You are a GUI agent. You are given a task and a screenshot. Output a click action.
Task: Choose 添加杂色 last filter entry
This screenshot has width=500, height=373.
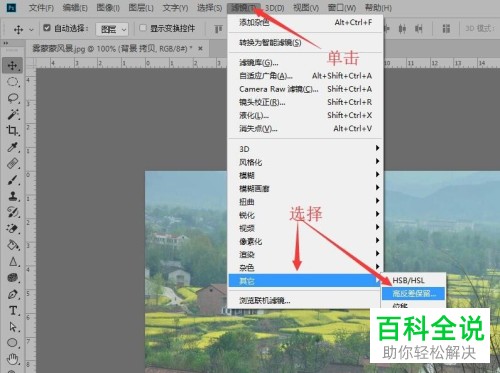coord(305,22)
